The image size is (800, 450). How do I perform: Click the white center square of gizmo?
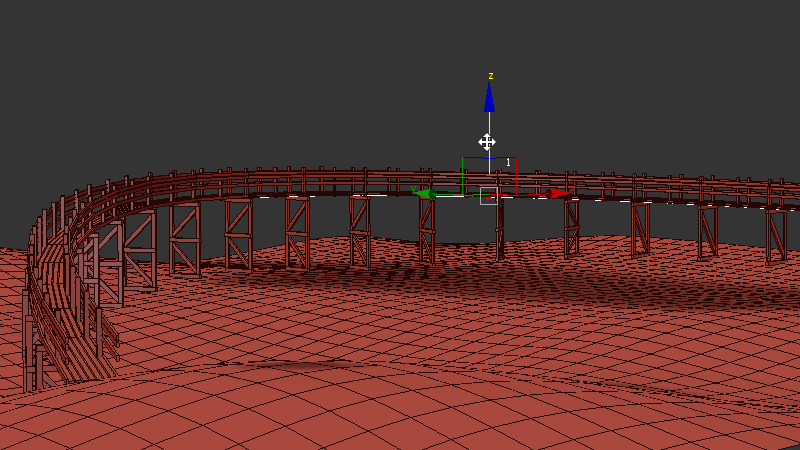[x=489, y=195]
